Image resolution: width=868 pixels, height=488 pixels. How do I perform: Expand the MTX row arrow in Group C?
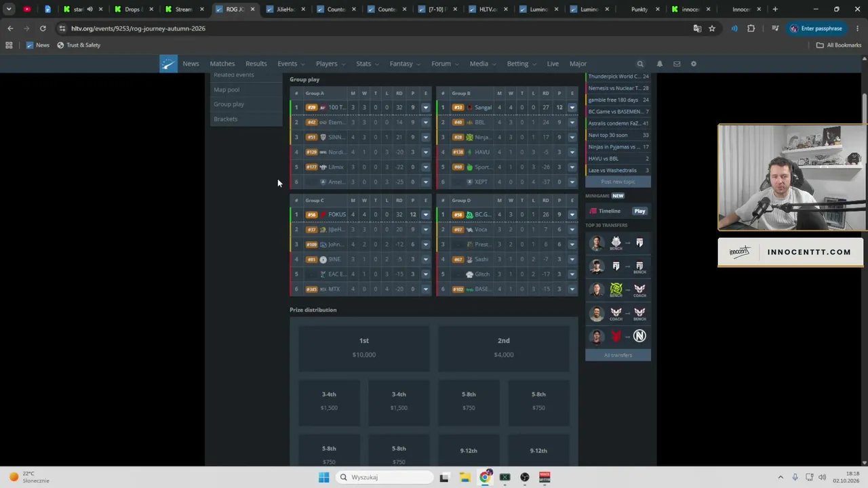425,289
